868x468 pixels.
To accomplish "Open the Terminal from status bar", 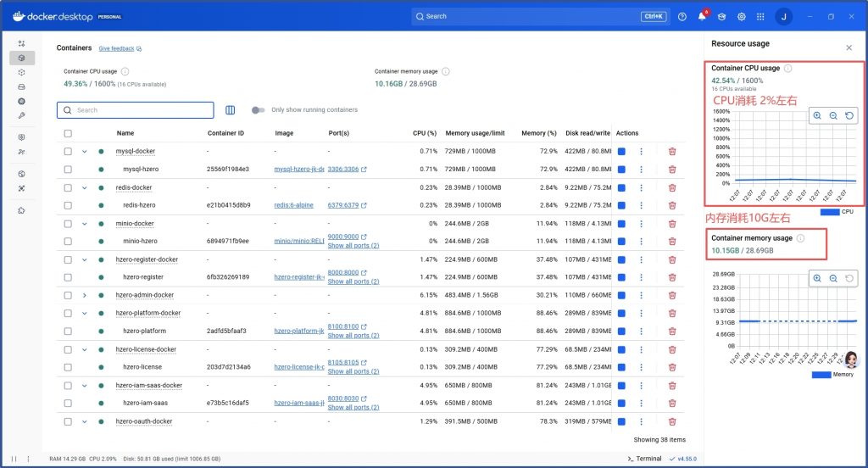I will pyautogui.click(x=644, y=459).
